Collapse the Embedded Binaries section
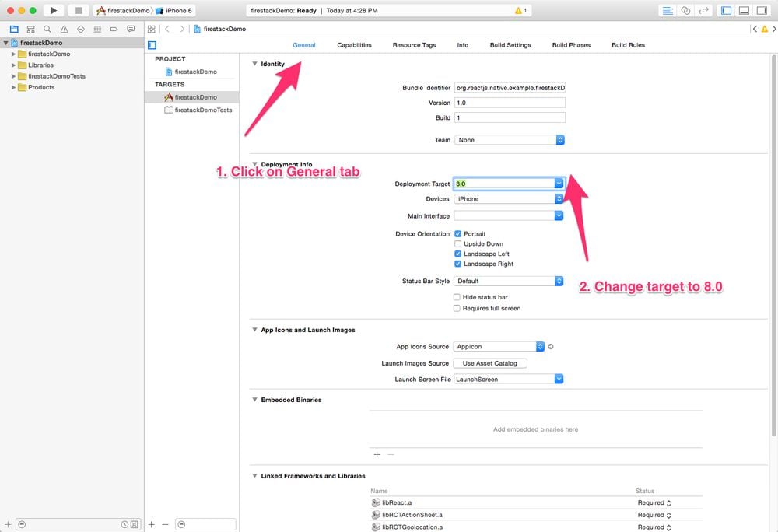The image size is (778, 532). [x=254, y=400]
